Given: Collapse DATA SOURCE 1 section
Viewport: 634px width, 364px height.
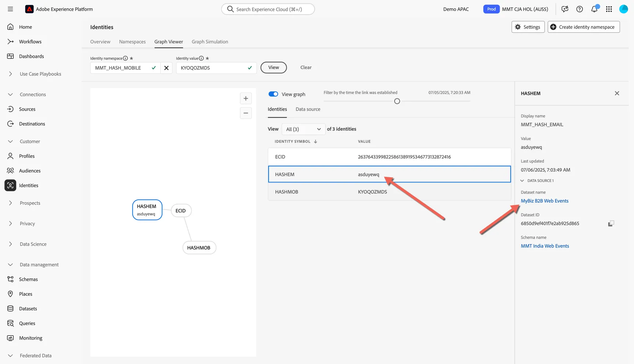Looking at the screenshot, I should click(522, 181).
